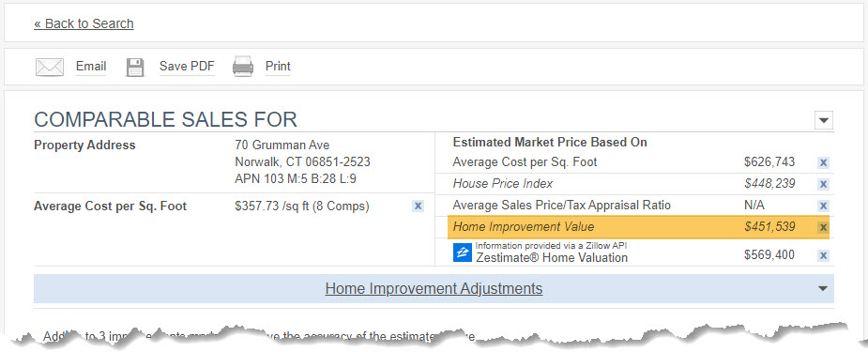Expand Home Improvement Adjustments arrow
This screenshot has height=352, width=868.
(823, 288)
